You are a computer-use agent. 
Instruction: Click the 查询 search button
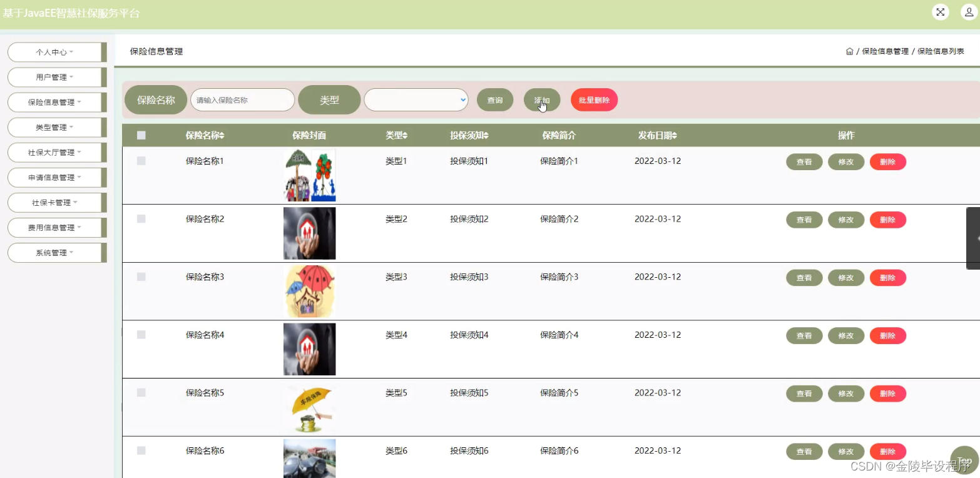click(494, 99)
